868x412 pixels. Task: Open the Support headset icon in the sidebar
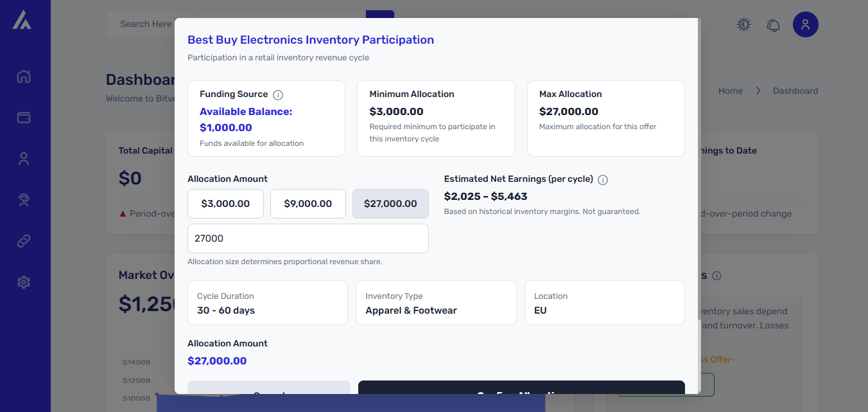click(23, 199)
